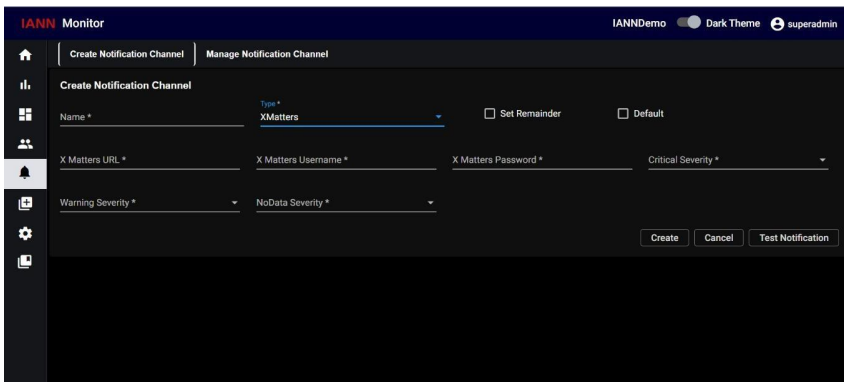Select the Create Notification Channel tab

point(127,54)
